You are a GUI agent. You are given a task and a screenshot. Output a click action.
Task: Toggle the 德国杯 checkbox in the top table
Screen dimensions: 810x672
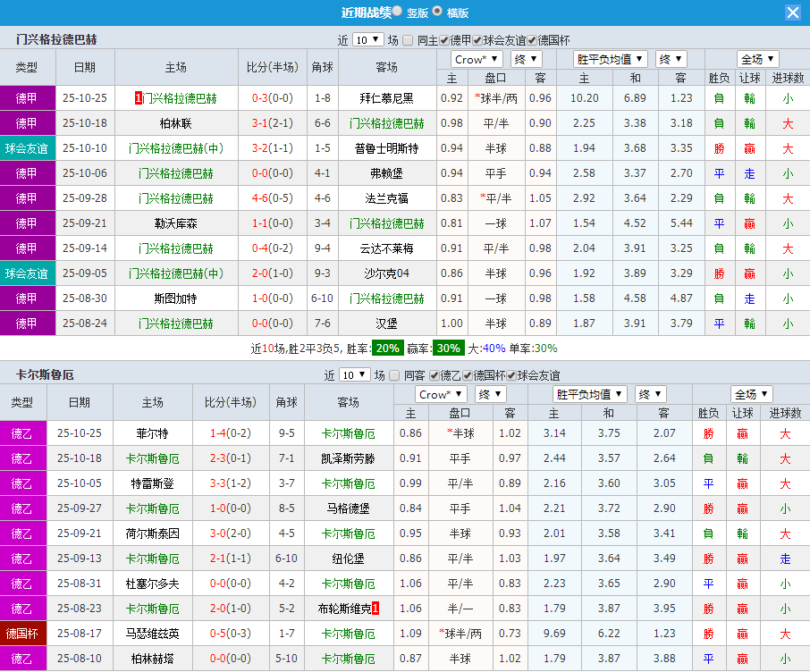(x=531, y=39)
